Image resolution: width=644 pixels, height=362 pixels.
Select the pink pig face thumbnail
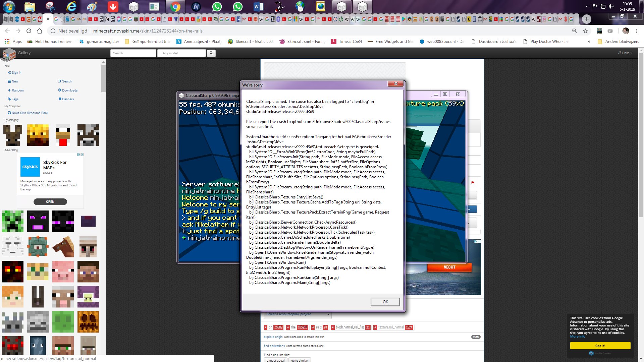coord(63,271)
